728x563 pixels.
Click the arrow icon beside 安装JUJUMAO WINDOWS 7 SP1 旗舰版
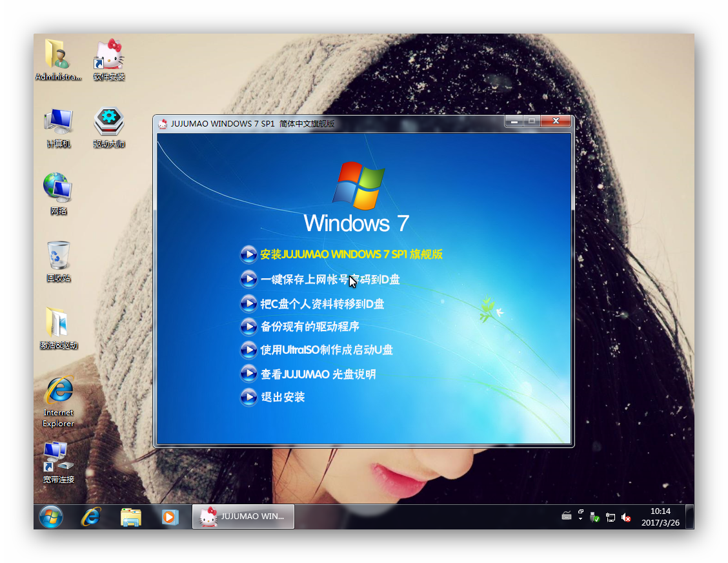[x=248, y=254]
